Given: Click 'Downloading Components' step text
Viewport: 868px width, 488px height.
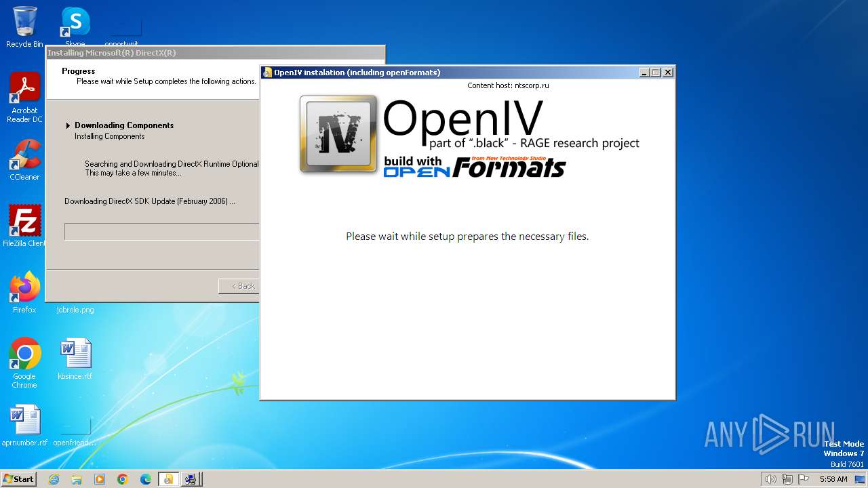Looking at the screenshot, I should [x=124, y=125].
